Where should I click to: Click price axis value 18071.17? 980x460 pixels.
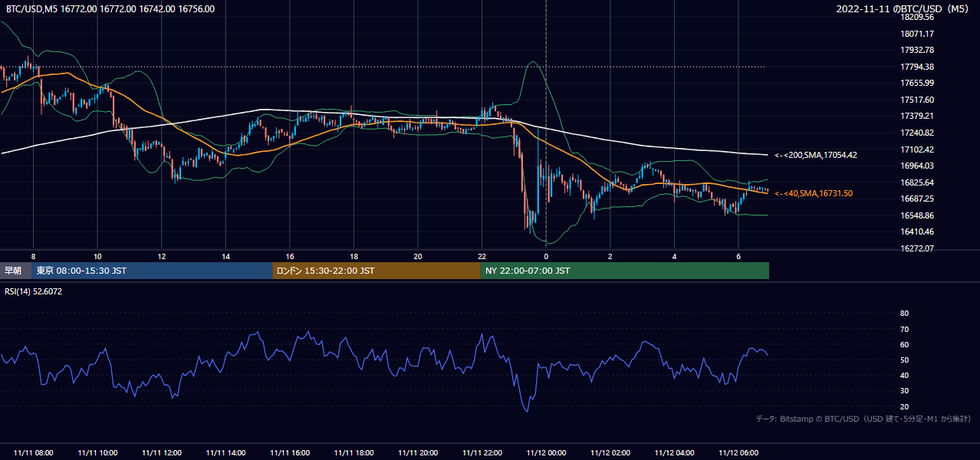[917, 34]
